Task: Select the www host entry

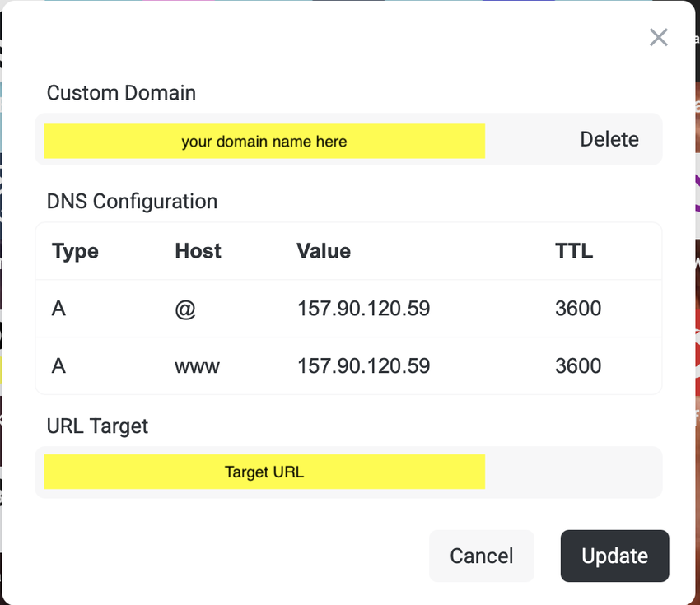Action: pos(197,366)
